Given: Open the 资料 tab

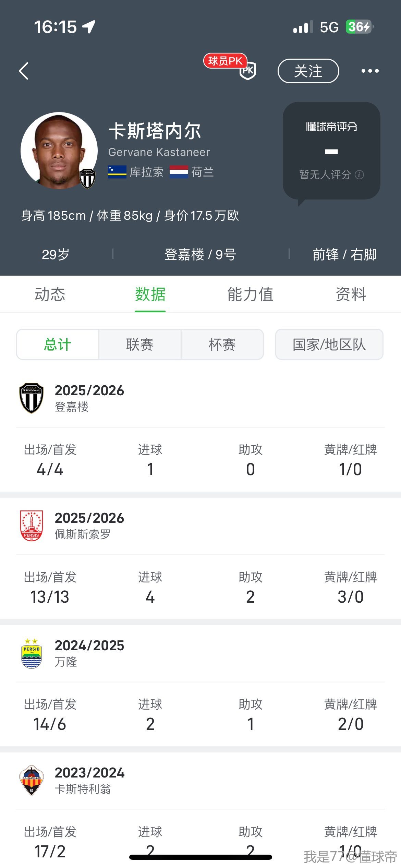Looking at the screenshot, I should (x=351, y=294).
